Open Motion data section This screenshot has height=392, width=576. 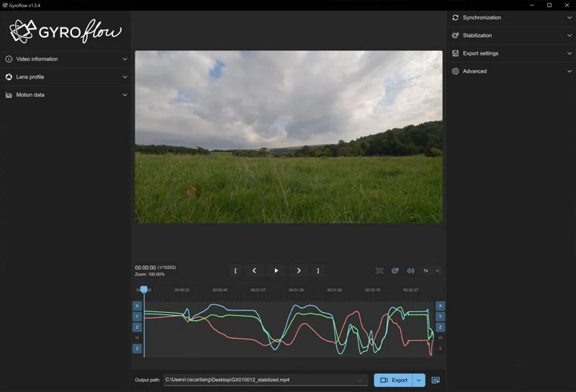(66, 95)
